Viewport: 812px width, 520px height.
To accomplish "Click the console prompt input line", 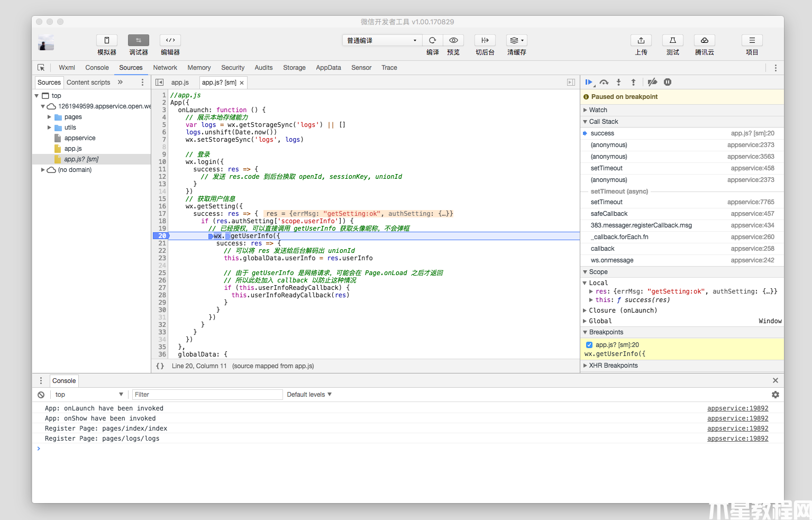I will [x=407, y=449].
